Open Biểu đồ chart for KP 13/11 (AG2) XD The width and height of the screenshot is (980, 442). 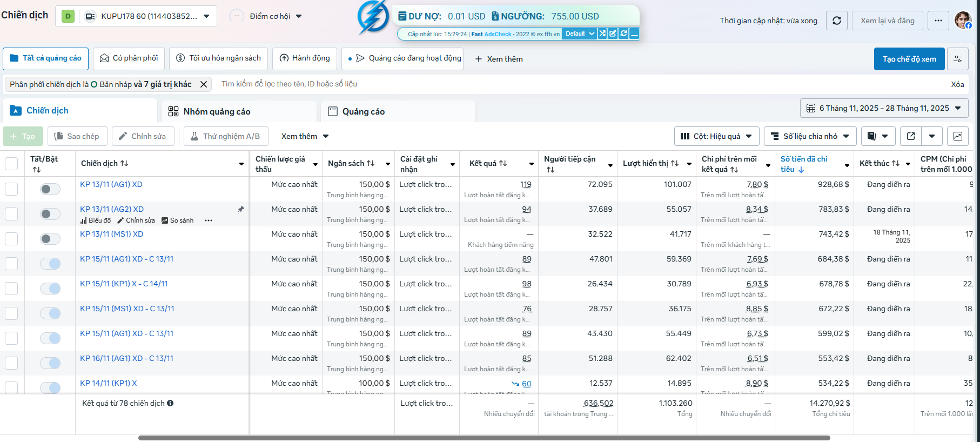pos(96,220)
